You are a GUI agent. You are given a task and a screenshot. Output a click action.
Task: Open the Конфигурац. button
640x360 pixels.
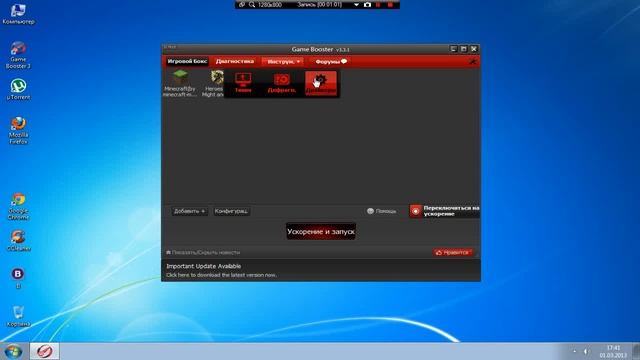pos(231,211)
